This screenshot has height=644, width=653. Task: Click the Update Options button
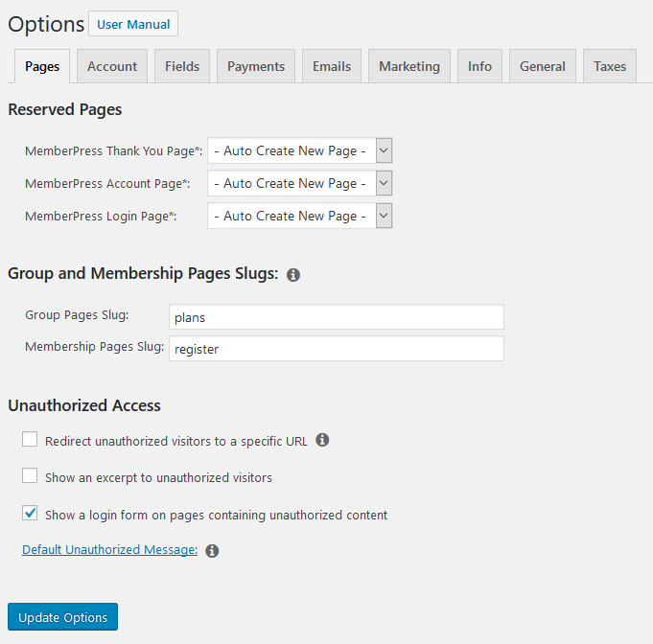pyautogui.click(x=62, y=617)
